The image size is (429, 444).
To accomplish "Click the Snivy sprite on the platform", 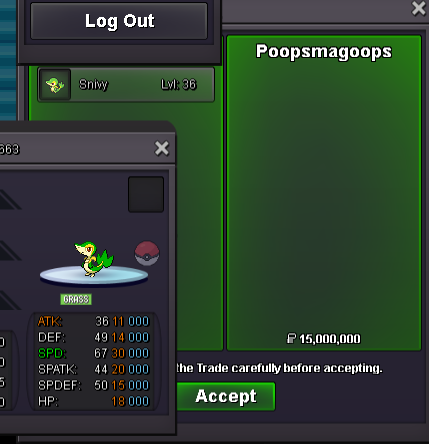I will [93, 260].
